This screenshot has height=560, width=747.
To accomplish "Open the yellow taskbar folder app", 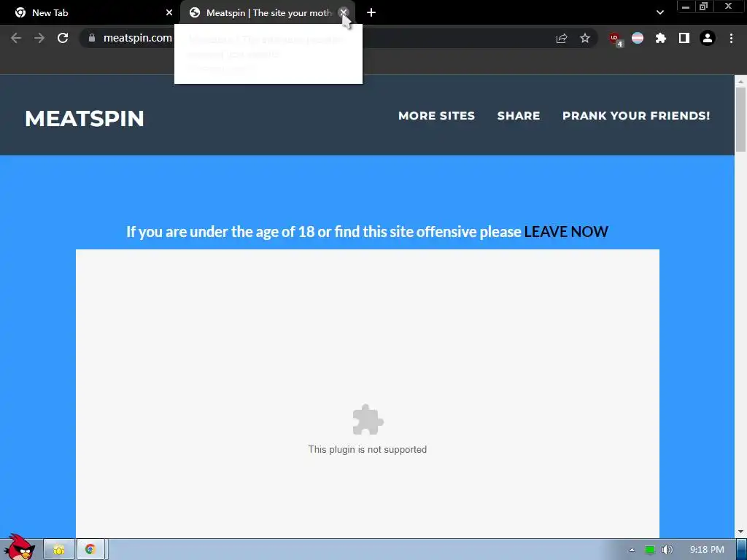I will pyautogui.click(x=59, y=550).
